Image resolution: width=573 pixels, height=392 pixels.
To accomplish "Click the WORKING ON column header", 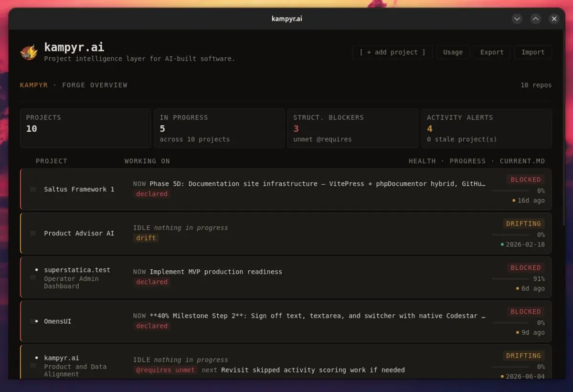I will click(x=147, y=161).
